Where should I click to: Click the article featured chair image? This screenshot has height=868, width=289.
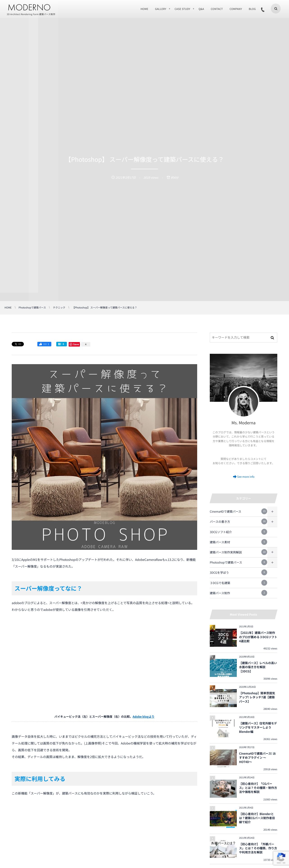click(104, 457)
